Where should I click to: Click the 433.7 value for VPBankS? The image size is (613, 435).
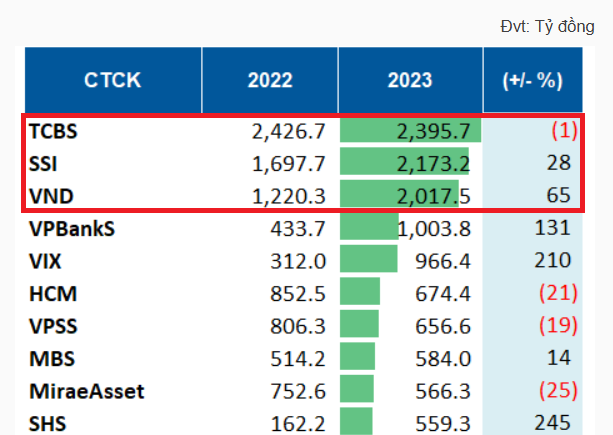[298, 229]
